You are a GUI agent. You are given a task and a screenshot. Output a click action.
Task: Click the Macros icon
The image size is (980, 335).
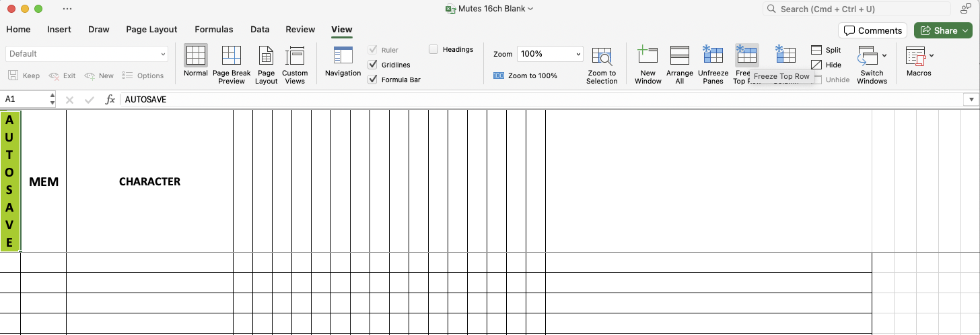point(916,55)
